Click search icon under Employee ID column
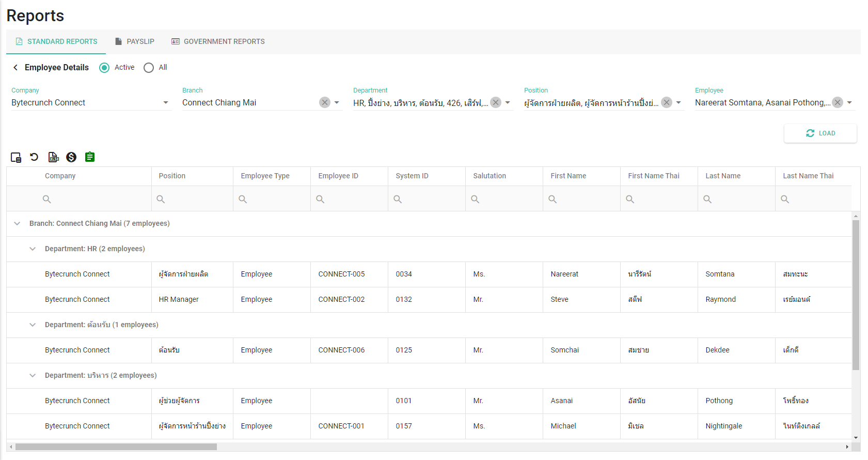This screenshot has height=460, width=868. click(320, 199)
